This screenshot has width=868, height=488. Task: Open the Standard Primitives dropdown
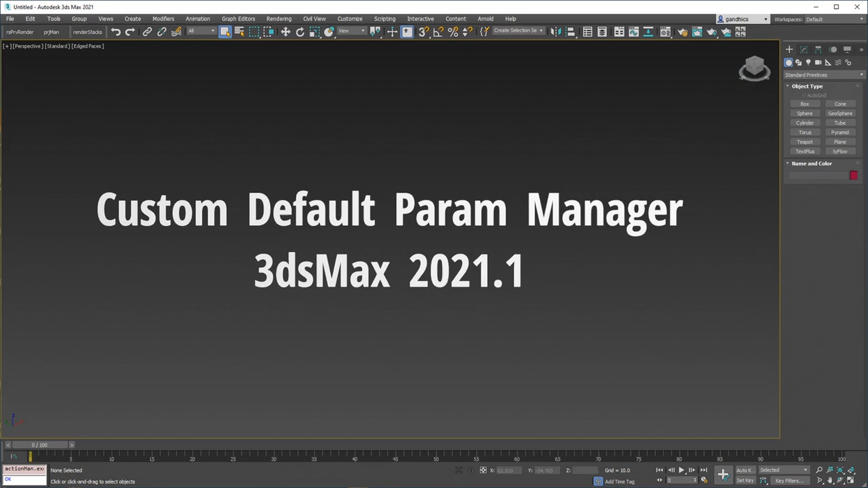[823, 75]
